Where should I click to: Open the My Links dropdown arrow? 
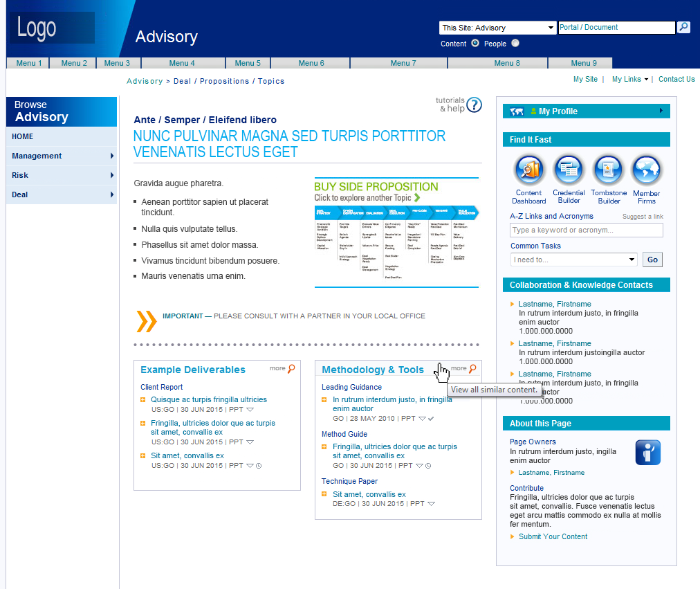646,80
